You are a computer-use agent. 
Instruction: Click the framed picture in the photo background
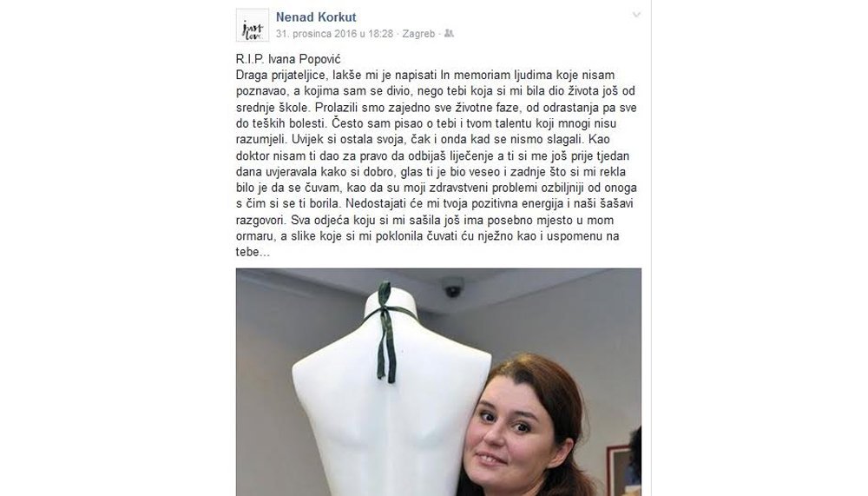click(x=623, y=471)
